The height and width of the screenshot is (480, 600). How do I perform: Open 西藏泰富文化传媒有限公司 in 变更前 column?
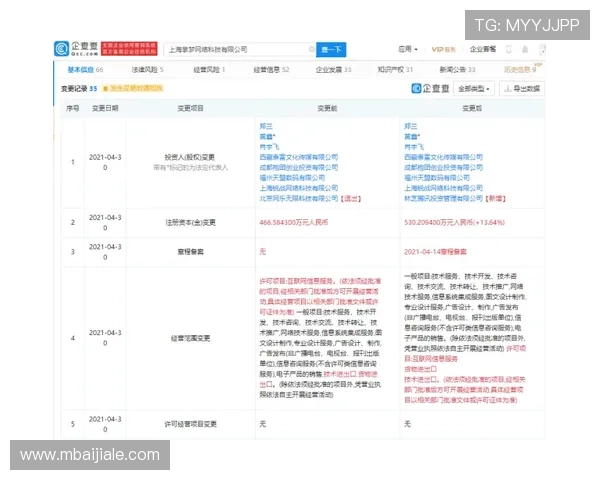tap(298, 157)
